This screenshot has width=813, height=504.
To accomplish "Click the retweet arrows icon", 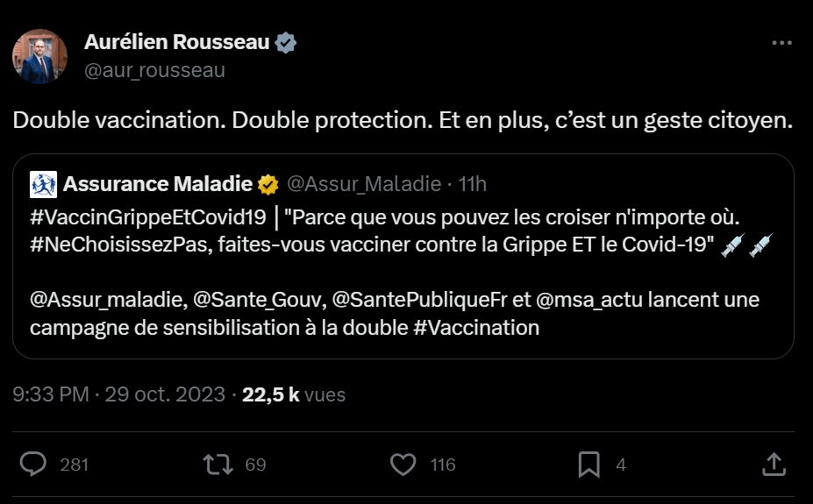I will (218, 464).
